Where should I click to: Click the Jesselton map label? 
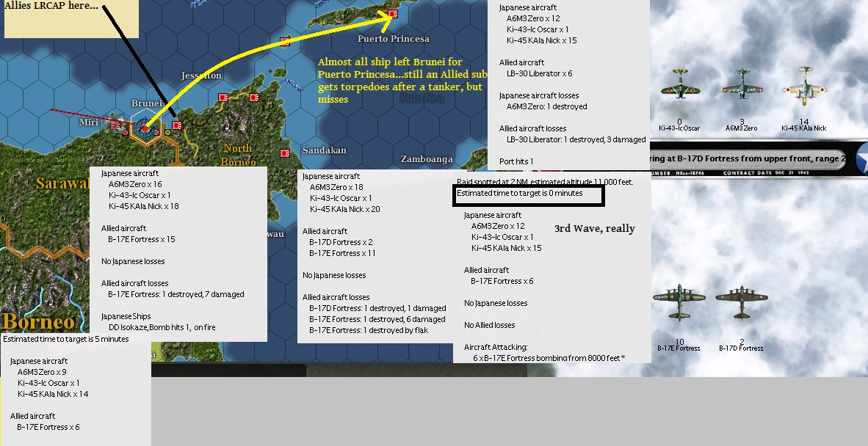pos(201,76)
